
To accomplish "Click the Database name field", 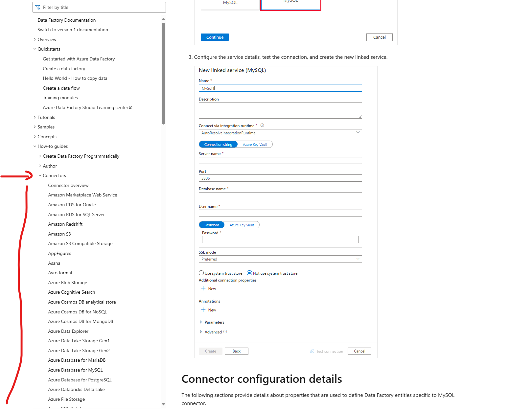I will tap(280, 195).
